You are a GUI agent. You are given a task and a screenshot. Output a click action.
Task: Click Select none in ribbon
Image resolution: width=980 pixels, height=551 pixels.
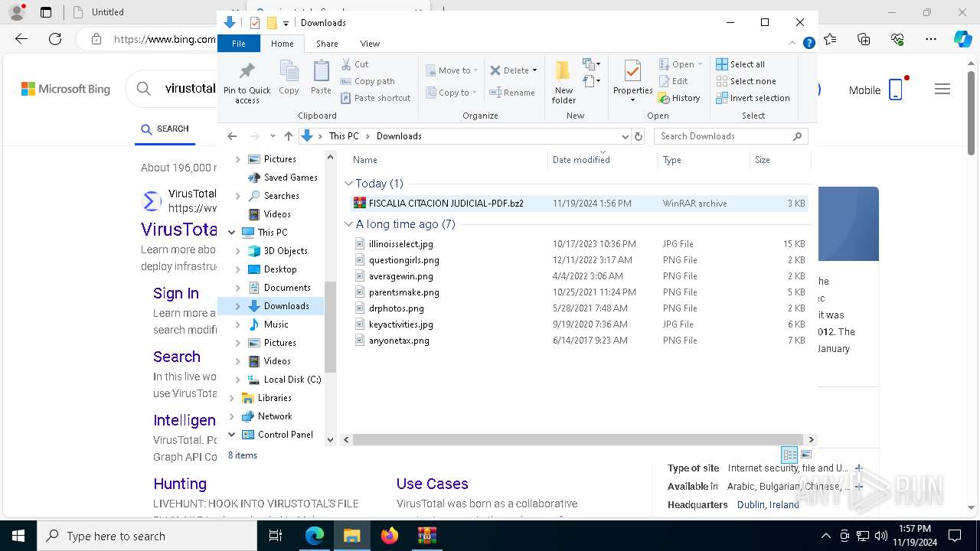(x=746, y=81)
